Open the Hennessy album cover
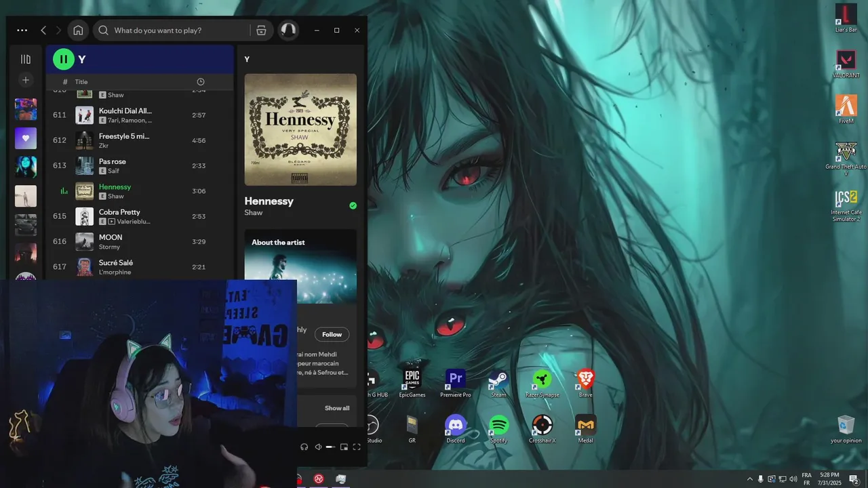This screenshot has height=488, width=868. (300, 129)
